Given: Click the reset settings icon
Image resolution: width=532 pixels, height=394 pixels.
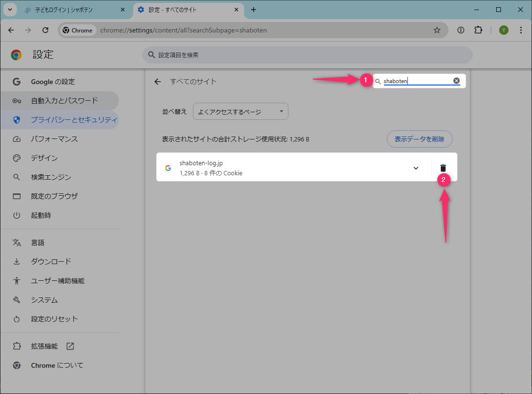Looking at the screenshot, I should click(17, 319).
